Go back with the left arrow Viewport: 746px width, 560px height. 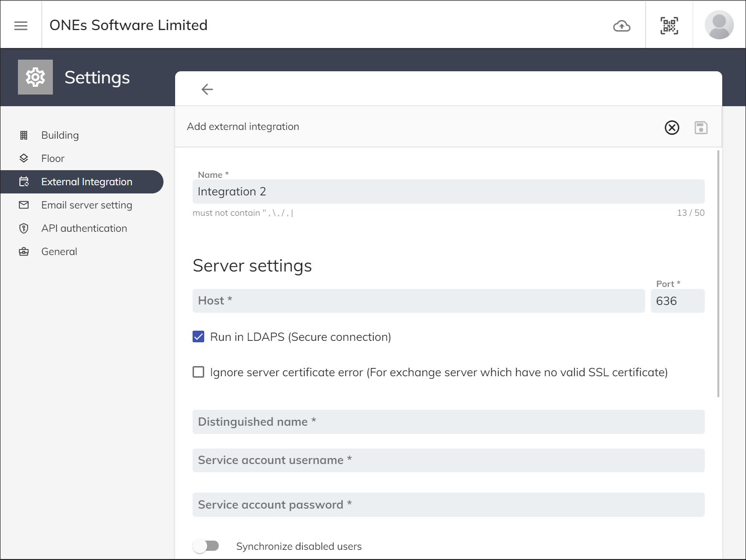pos(207,89)
